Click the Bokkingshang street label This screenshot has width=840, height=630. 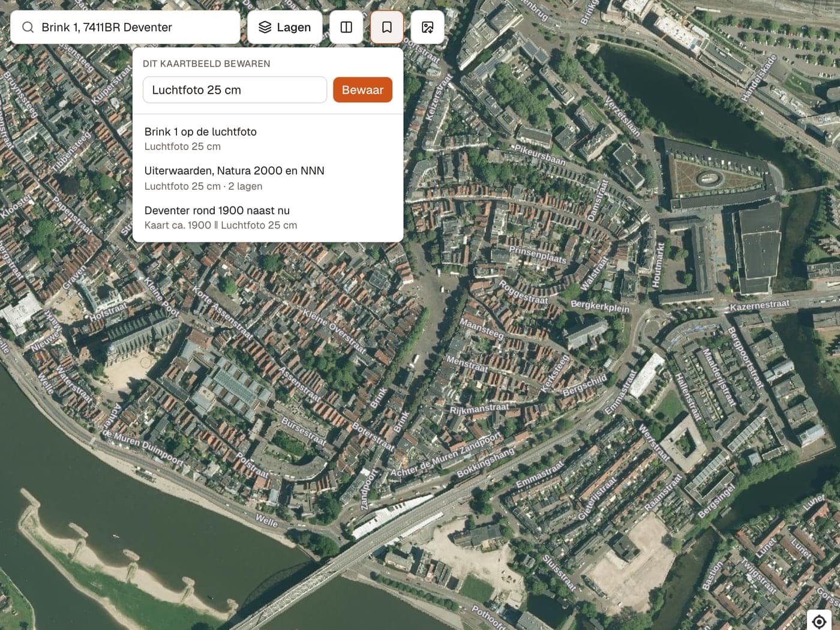point(486,463)
